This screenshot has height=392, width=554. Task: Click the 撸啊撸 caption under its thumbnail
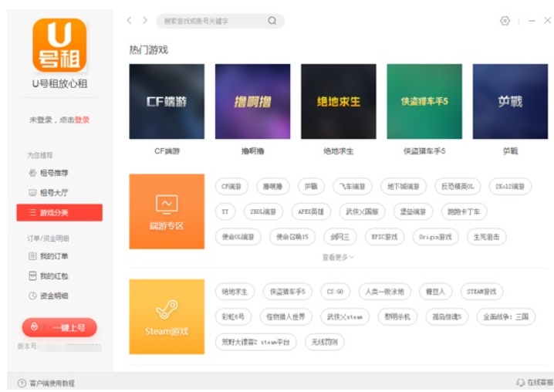click(x=252, y=151)
